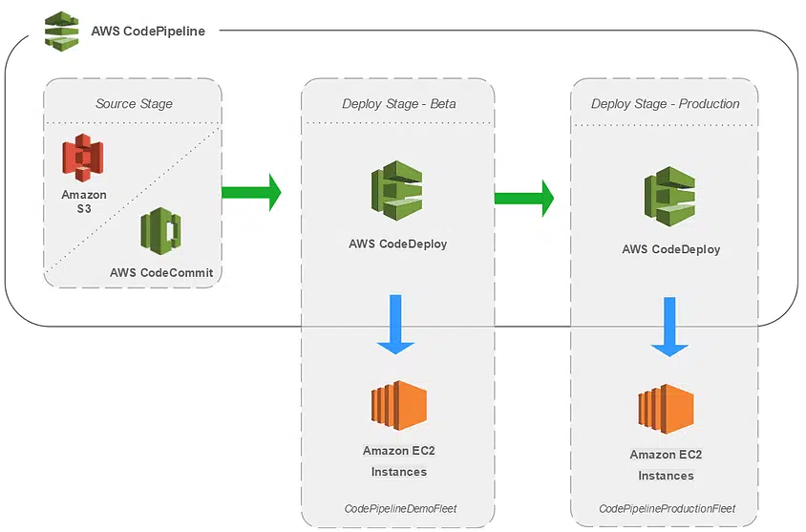
Task: Click the AWS CodeCommit icon in Source Stage
Action: pyautogui.click(x=160, y=230)
